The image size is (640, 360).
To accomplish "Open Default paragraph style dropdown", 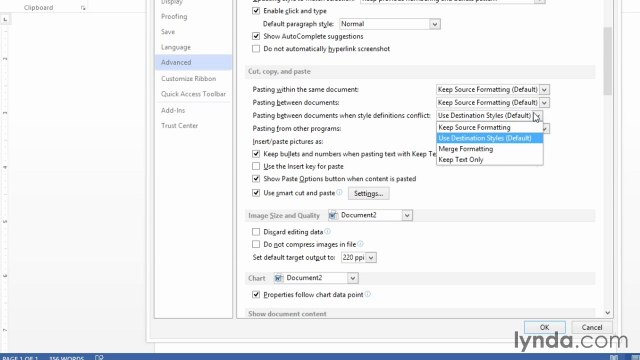I will coord(435,24).
